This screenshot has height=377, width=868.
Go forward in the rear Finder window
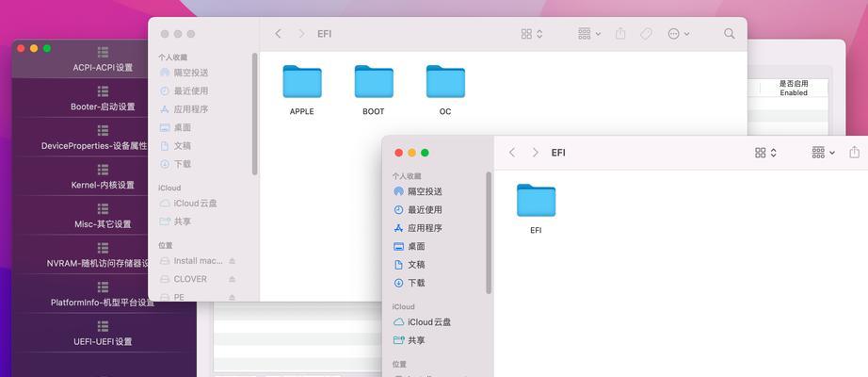pos(301,34)
